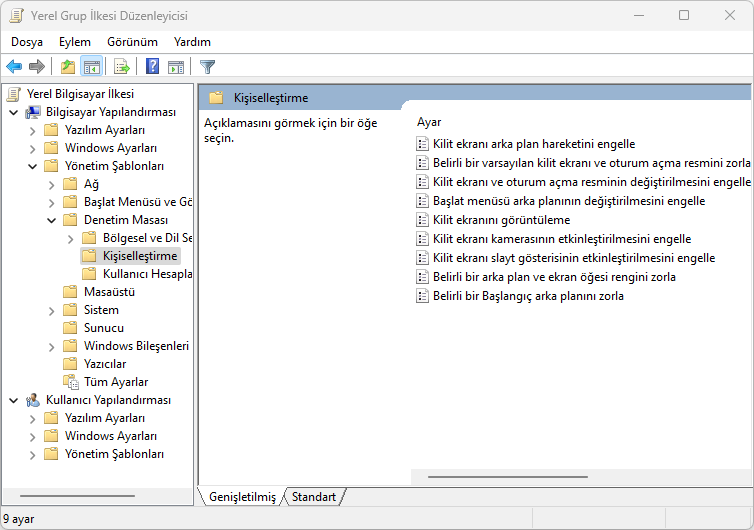
Task: Click the Masaüstü folder icon
Action: click(70, 292)
